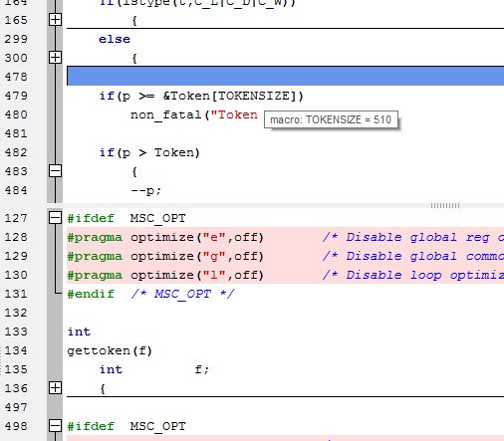The height and width of the screenshot is (441, 504).
Task: Click line number 497 in the margin
Action: [x=17, y=407]
